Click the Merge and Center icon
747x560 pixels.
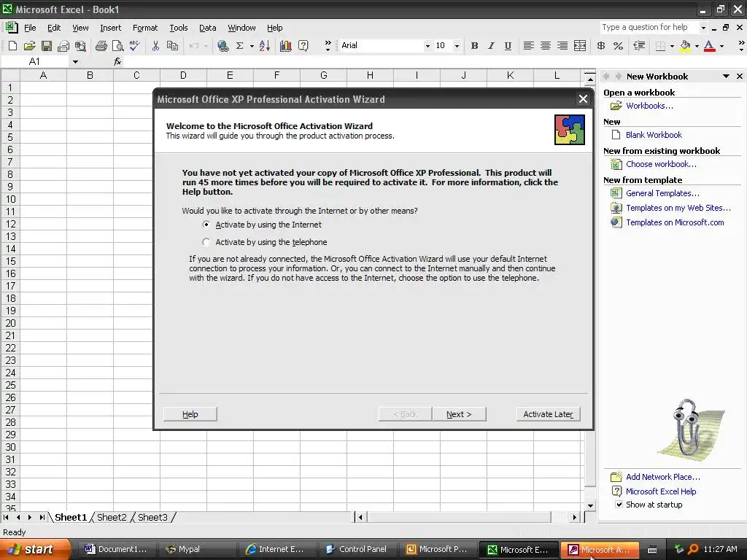[x=580, y=46]
